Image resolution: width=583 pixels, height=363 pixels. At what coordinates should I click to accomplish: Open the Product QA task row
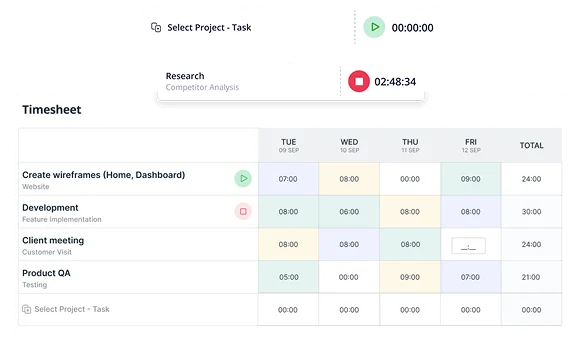(138, 277)
